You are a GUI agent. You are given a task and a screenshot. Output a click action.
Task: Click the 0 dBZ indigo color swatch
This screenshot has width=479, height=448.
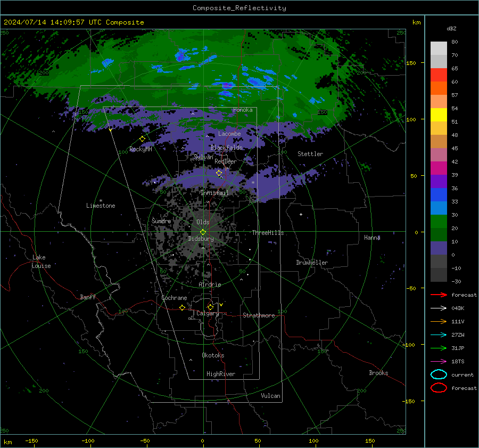pyautogui.click(x=439, y=248)
